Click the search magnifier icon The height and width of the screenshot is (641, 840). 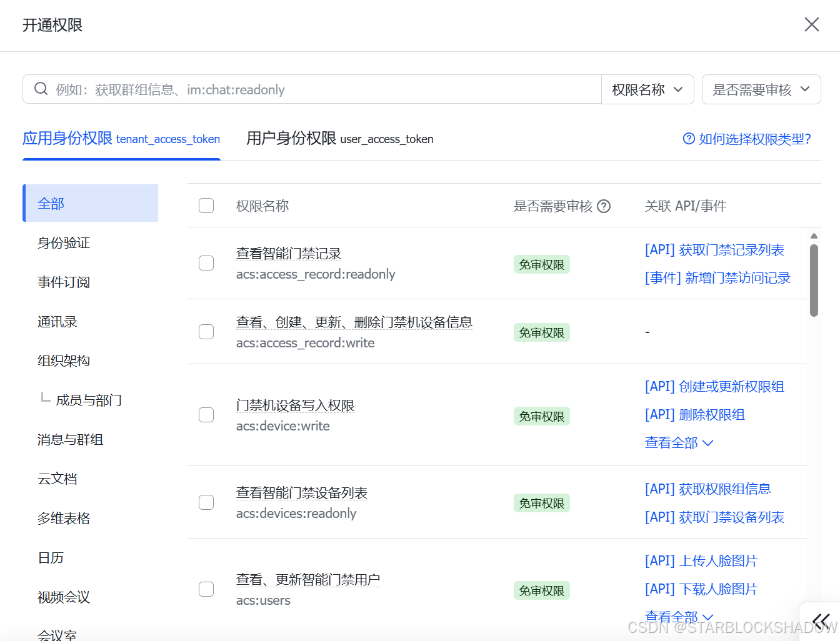tap(41, 89)
